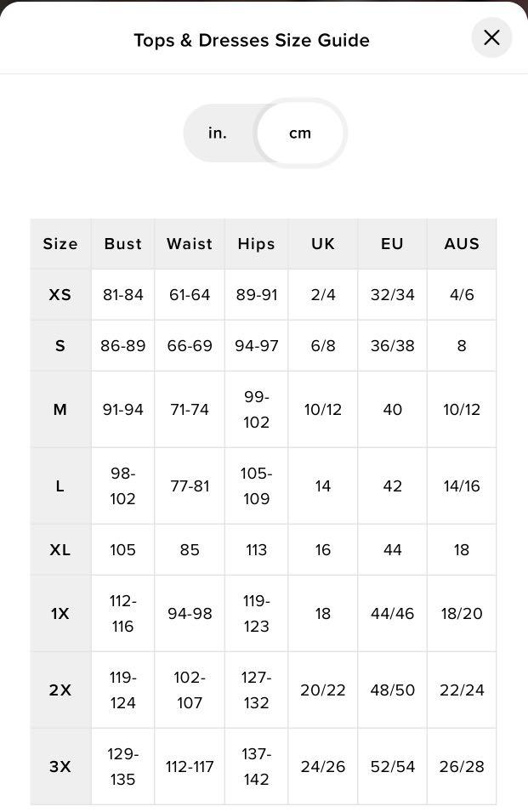This screenshot has height=812, width=528.
Task: Select the L size row label
Action: pyautogui.click(x=60, y=486)
